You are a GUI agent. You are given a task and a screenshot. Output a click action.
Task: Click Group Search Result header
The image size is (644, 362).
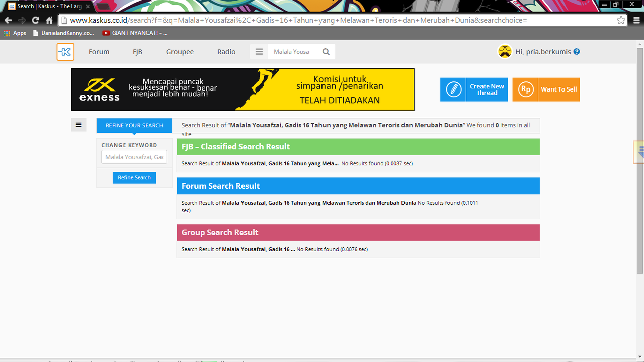[x=358, y=232]
